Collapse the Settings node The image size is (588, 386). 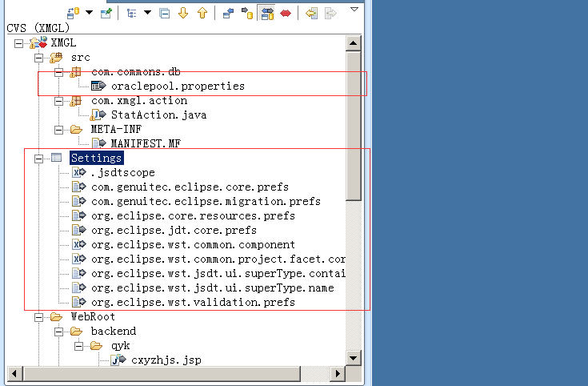pyautogui.click(x=38, y=159)
